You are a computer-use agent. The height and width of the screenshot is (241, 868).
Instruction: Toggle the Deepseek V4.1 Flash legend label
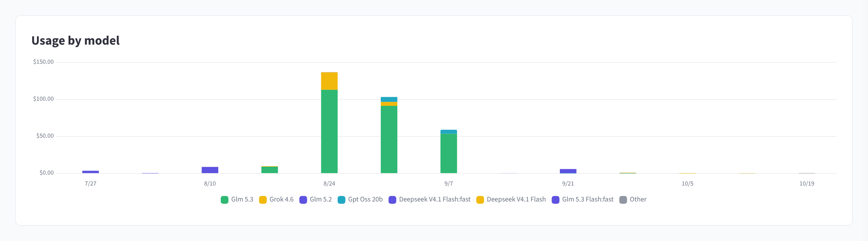[x=516, y=199]
